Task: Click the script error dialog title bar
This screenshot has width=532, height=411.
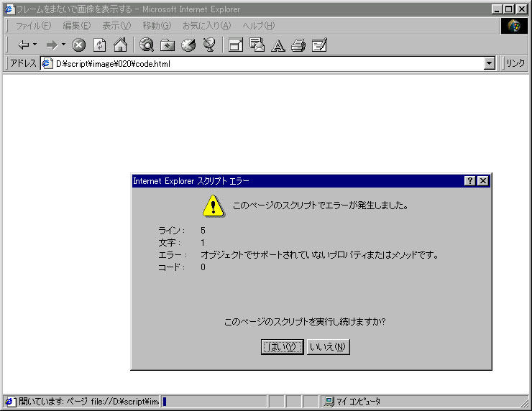Action: coord(311,181)
